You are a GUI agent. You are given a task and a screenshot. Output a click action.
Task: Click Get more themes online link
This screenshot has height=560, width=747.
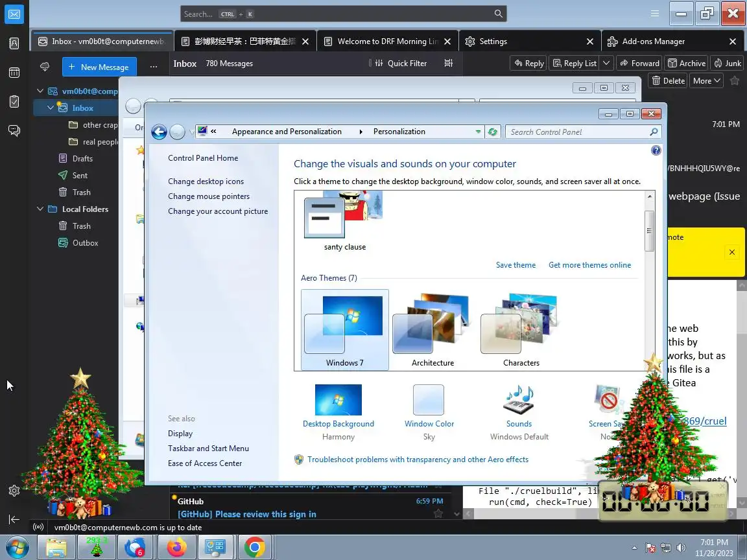[x=590, y=265]
